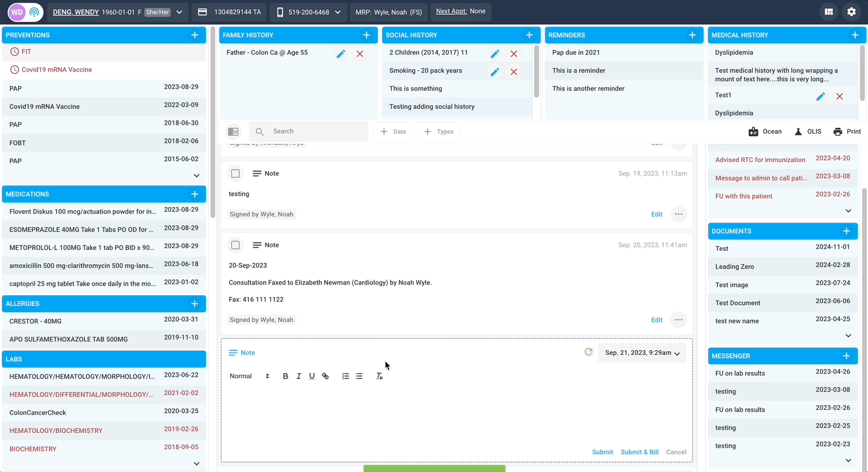Expand list above Documents panel

[848, 211]
